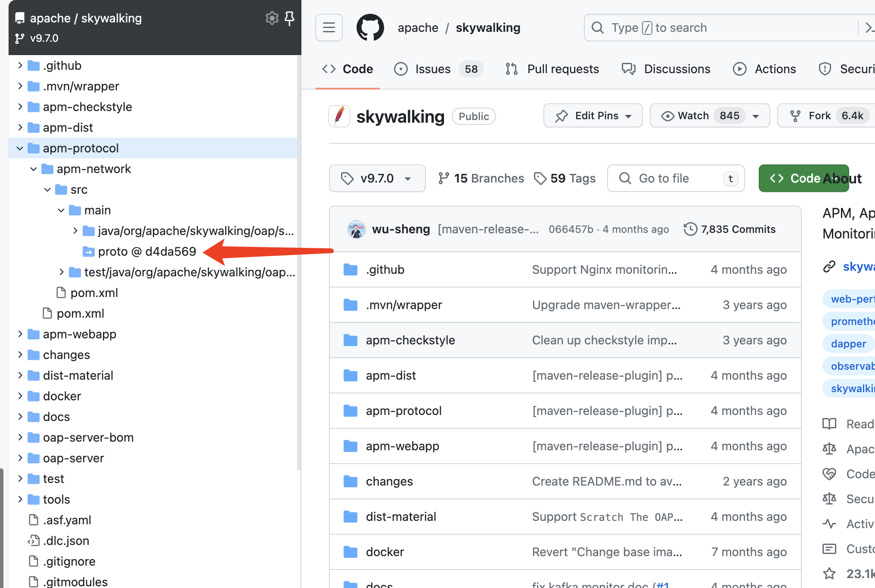Click the GitHub octocat logo
The height and width of the screenshot is (588, 875).
(x=370, y=28)
